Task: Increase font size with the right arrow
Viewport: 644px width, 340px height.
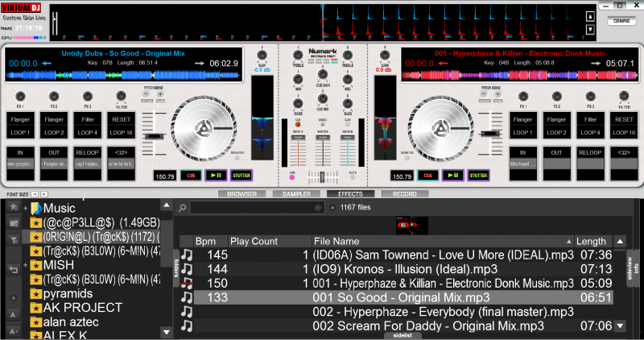Action: 44,194
